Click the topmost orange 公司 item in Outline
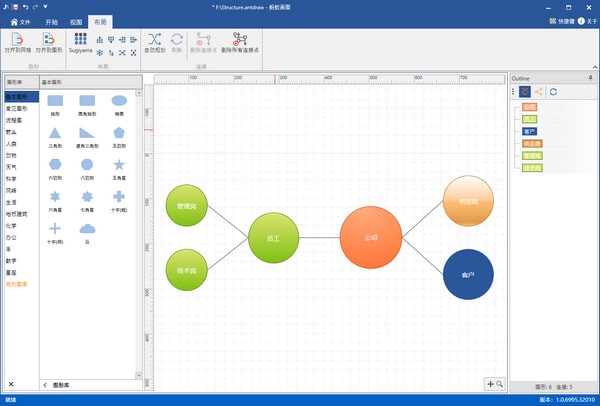600x406 pixels. pos(530,107)
